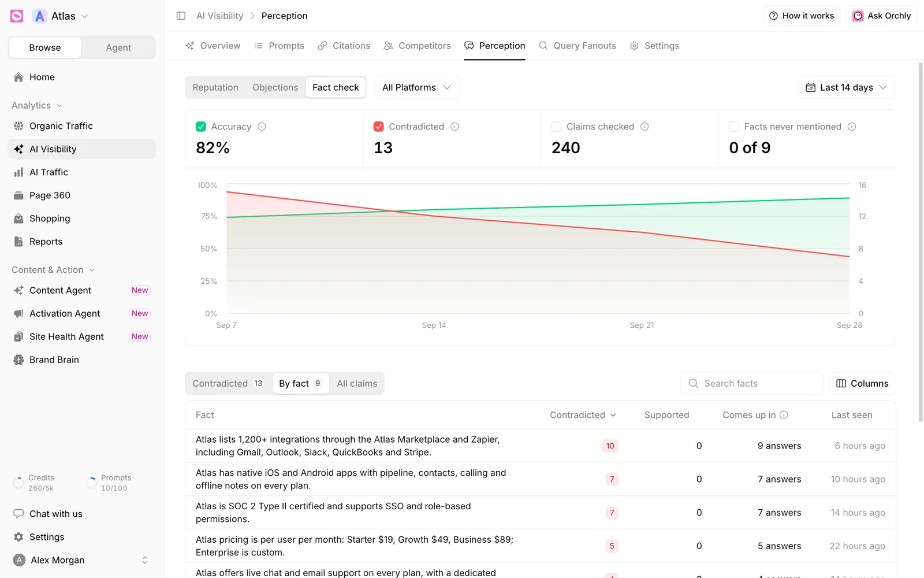Click the page vertical scrollbar
The height and width of the screenshot is (578, 924).
[921, 243]
